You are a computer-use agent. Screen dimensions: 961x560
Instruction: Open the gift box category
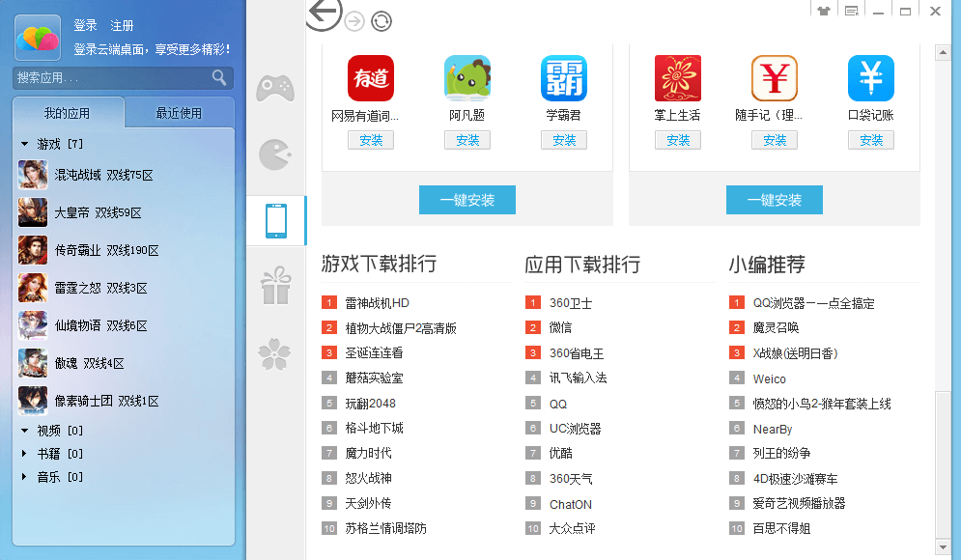(x=275, y=286)
